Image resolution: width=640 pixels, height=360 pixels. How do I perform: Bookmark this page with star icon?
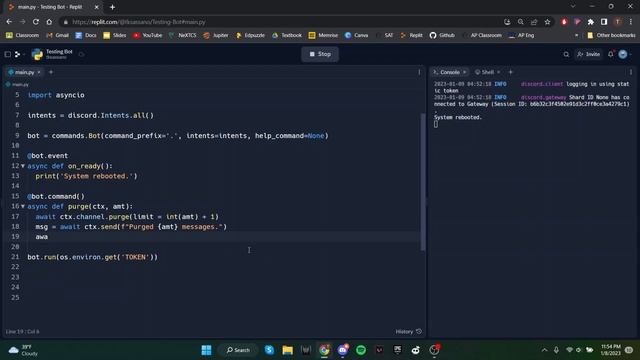click(547, 22)
